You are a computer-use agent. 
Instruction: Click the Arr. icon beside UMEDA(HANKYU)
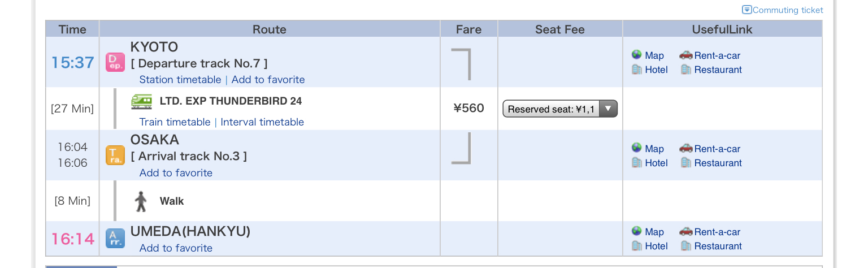[115, 239]
